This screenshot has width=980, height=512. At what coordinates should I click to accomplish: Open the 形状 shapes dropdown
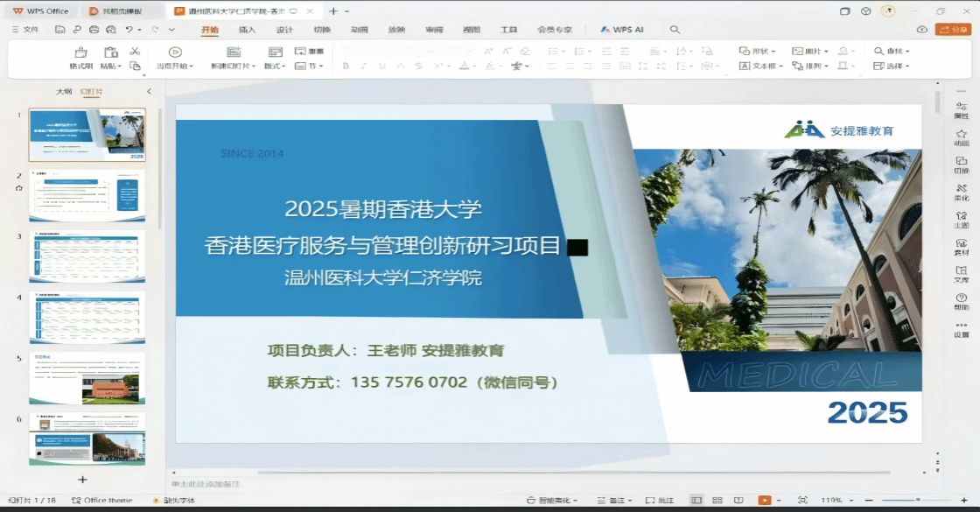coord(759,52)
